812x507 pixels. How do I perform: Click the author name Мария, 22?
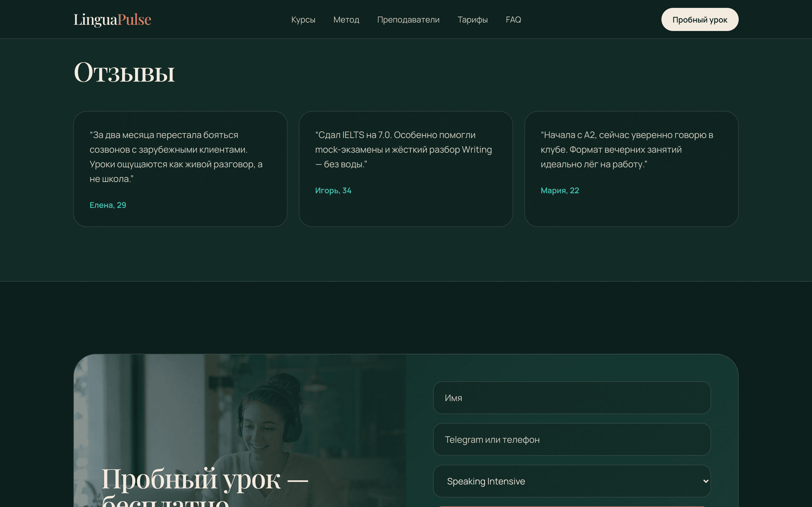pyautogui.click(x=560, y=190)
